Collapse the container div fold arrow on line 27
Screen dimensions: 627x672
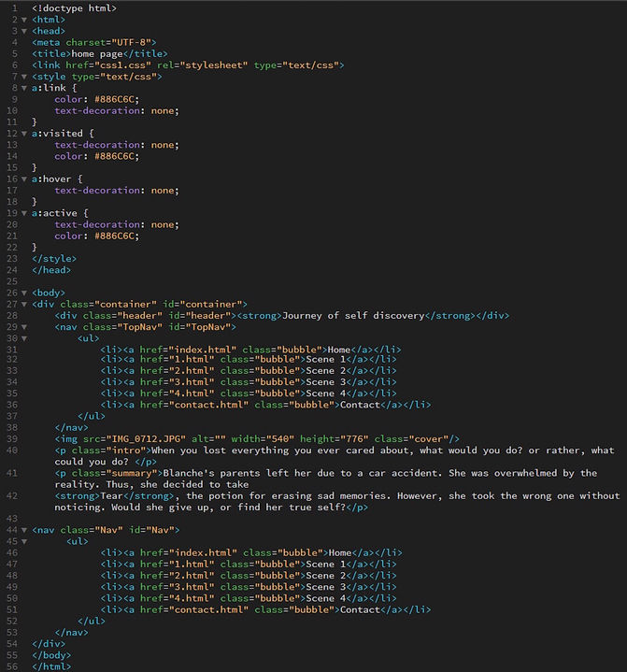(24, 305)
